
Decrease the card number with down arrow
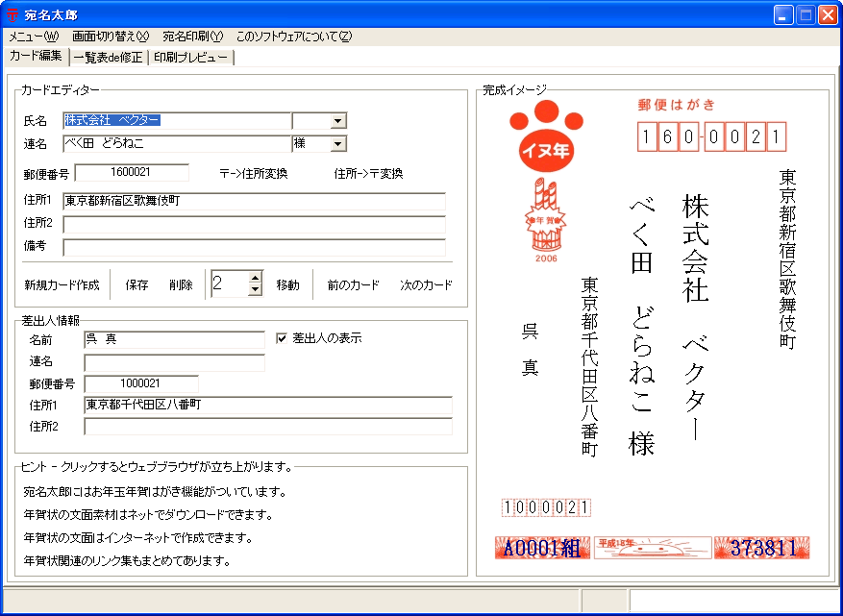pyautogui.click(x=256, y=289)
